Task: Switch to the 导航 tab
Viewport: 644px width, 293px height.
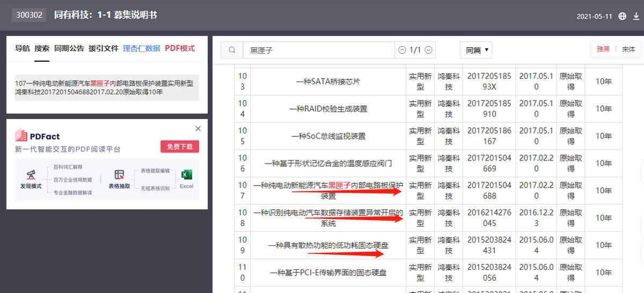Action: [23, 48]
